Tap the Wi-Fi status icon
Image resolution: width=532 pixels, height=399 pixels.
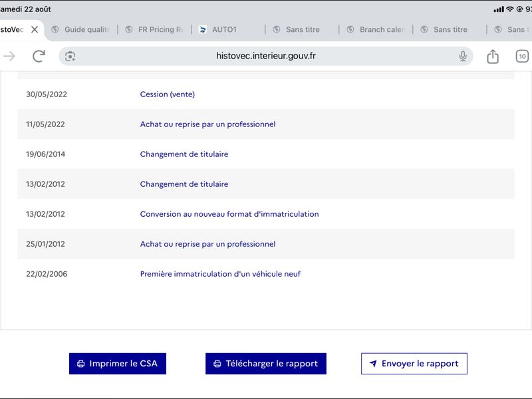pyautogui.click(x=509, y=9)
